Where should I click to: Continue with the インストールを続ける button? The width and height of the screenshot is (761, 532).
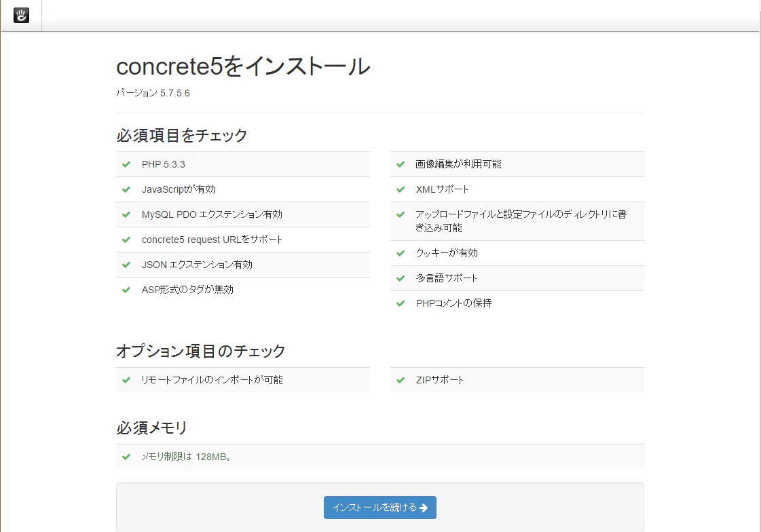tap(380, 508)
